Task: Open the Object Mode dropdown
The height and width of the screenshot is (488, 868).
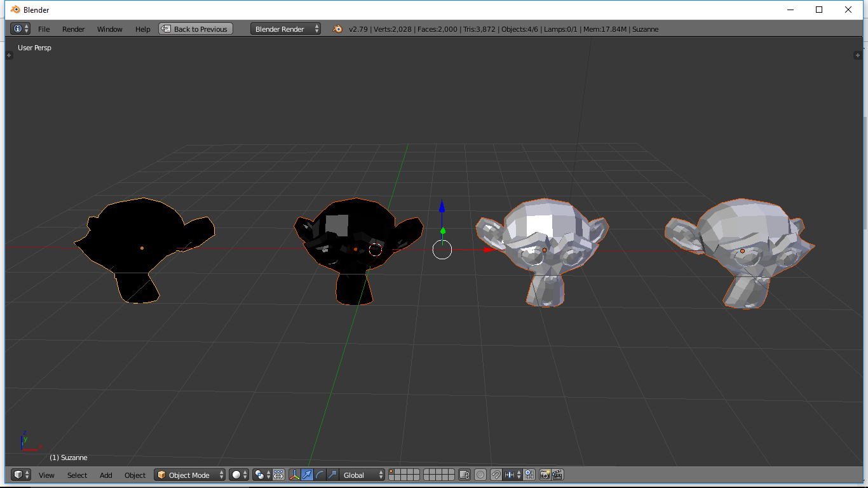Action: [x=189, y=475]
